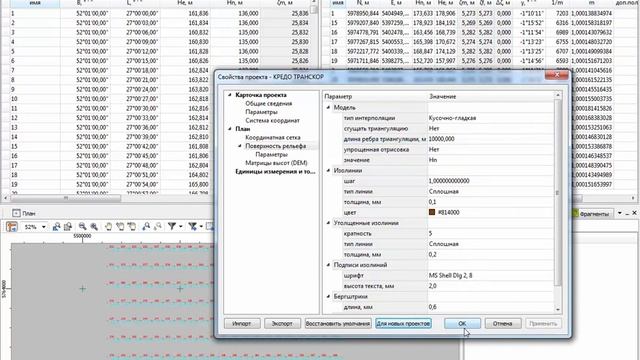Click the сгущать триангуляцию value Нет

(490, 129)
